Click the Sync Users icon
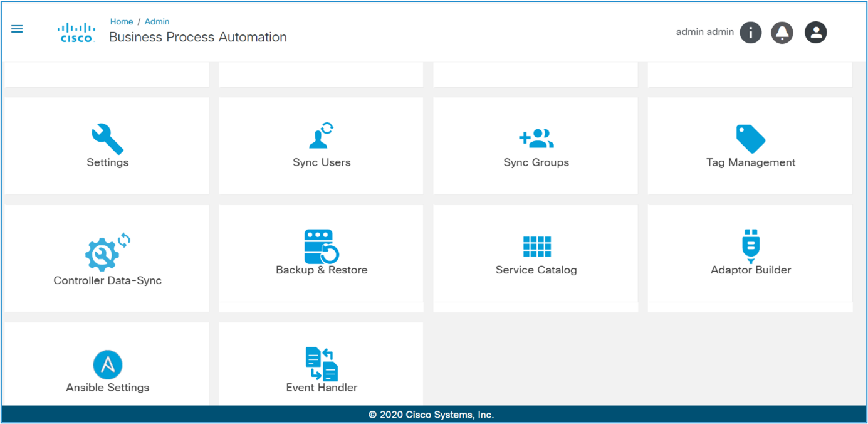This screenshot has height=424, width=868. click(x=322, y=135)
